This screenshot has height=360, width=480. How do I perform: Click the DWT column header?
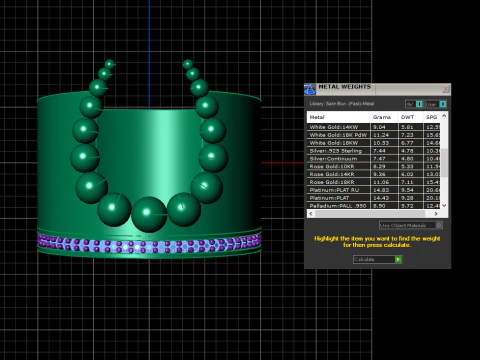tap(411, 117)
